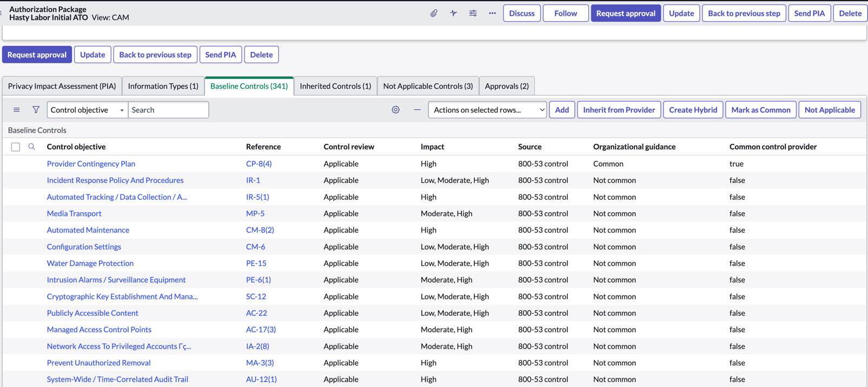Screen dimensions: 868x387
Task: Click the column search magnifier icon
Action: pyautogui.click(x=32, y=147)
